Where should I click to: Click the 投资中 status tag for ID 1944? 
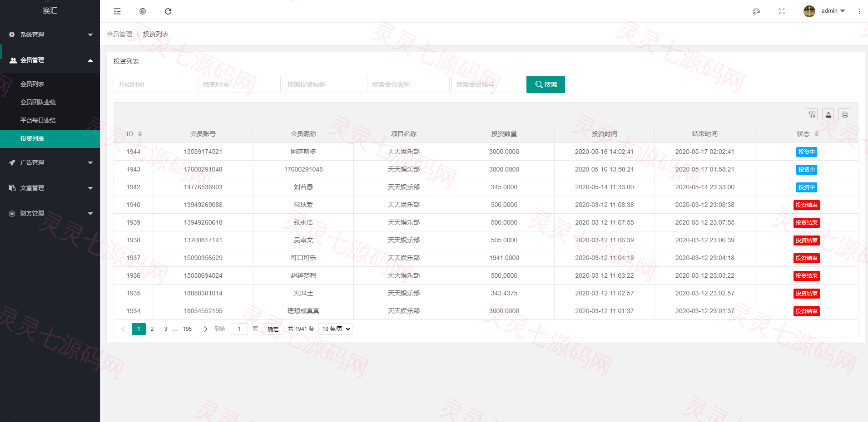point(807,152)
